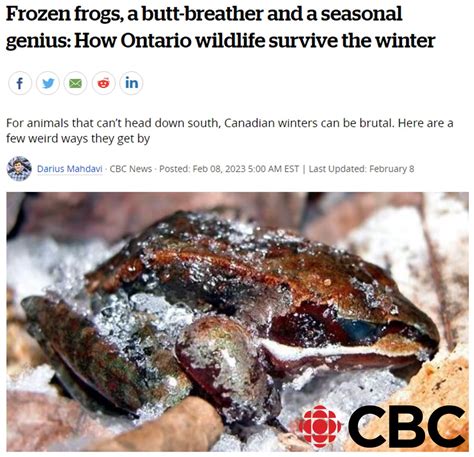474x457 pixels.
Task: Share the article via email icon
Action: click(75, 83)
